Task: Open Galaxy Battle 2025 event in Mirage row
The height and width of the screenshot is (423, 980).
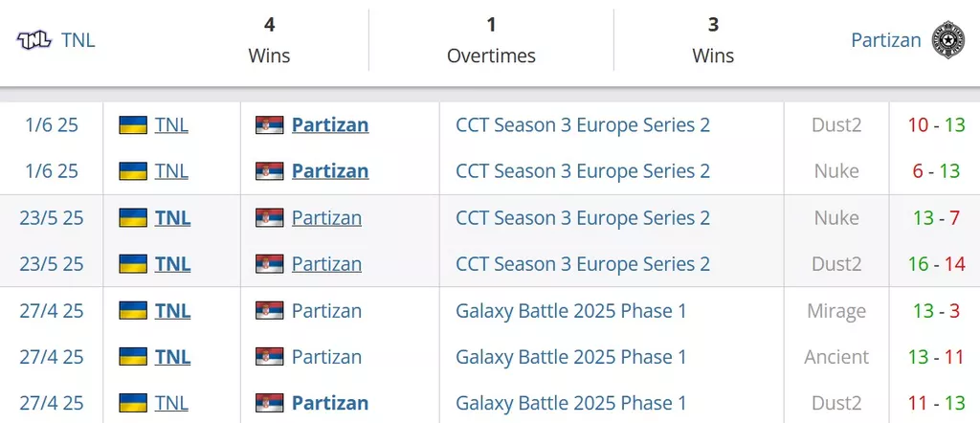Action: pos(570,310)
